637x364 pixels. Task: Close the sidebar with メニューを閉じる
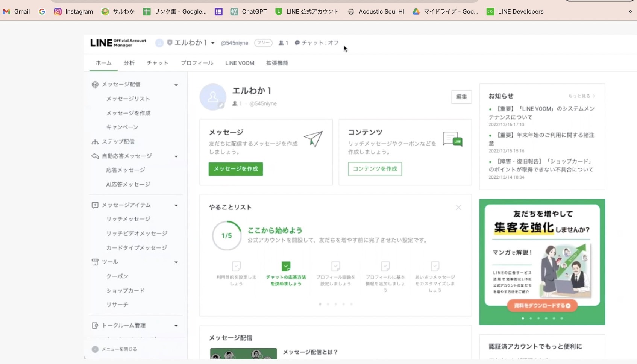point(114,349)
